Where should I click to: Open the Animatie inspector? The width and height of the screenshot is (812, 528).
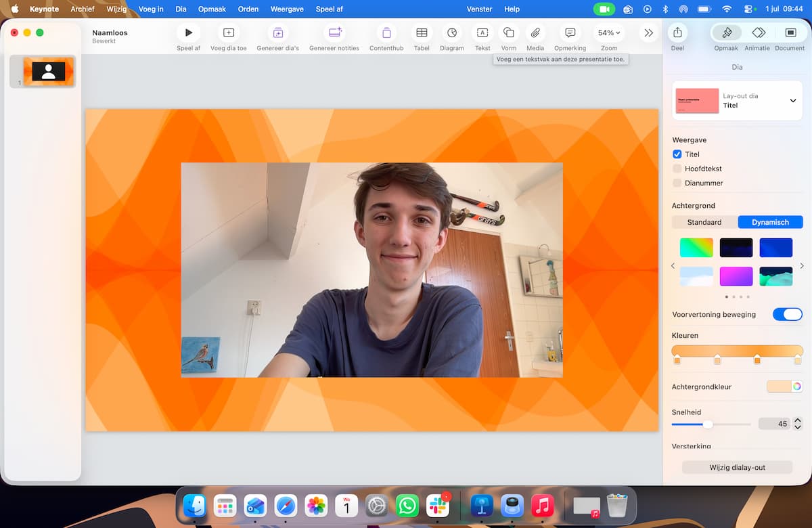[759, 32]
